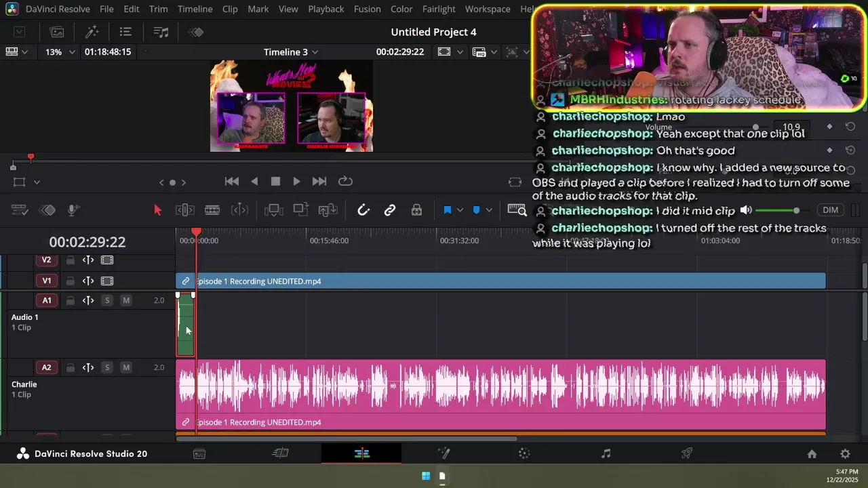Screen dimensions: 868x488
Task: Open the Media page
Action: pos(199,454)
